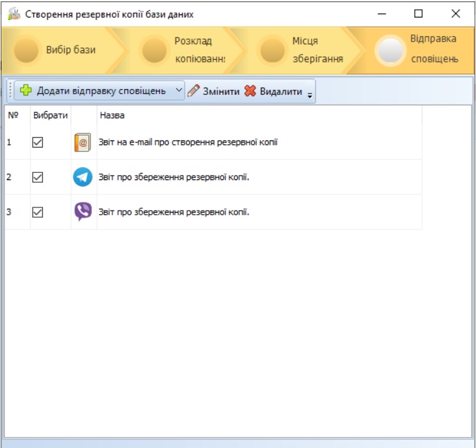Click the Назва column header
Viewport: 476px width, 448px height.
point(259,115)
